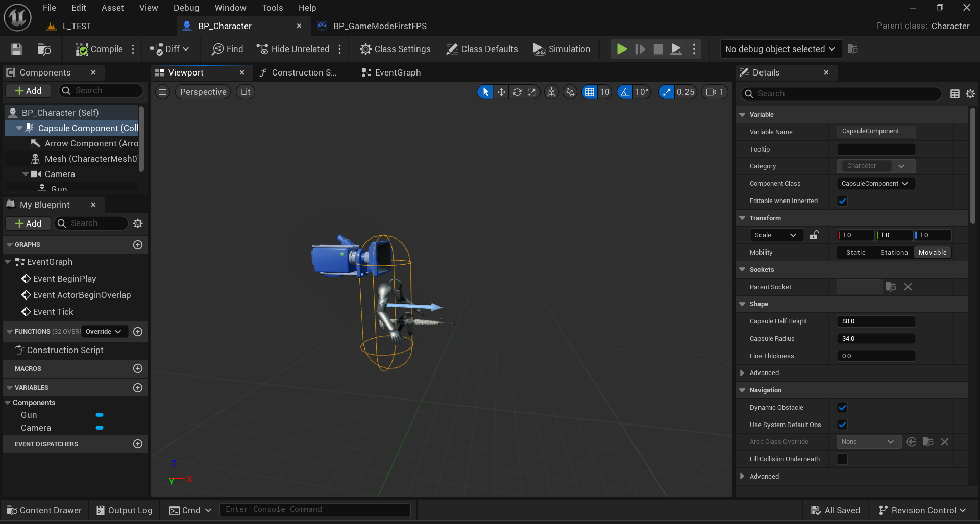
Task: Add new event dispatcher with plus icon
Action: pyautogui.click(x=138, y=444)
